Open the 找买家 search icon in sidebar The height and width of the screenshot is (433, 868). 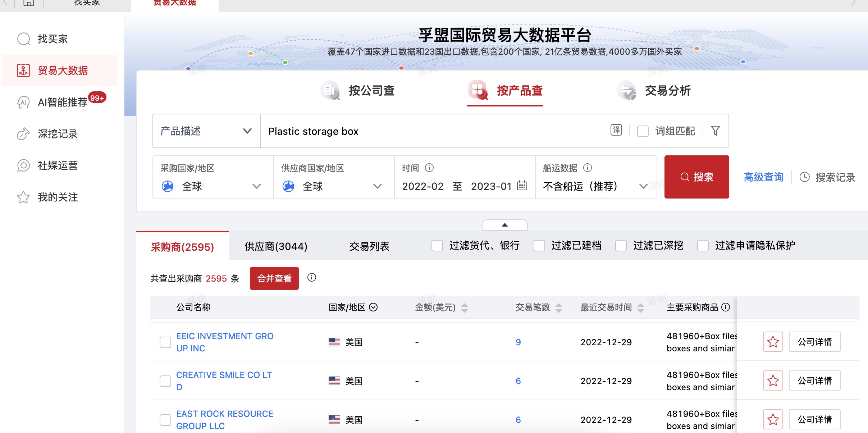(x=24, y=38)
